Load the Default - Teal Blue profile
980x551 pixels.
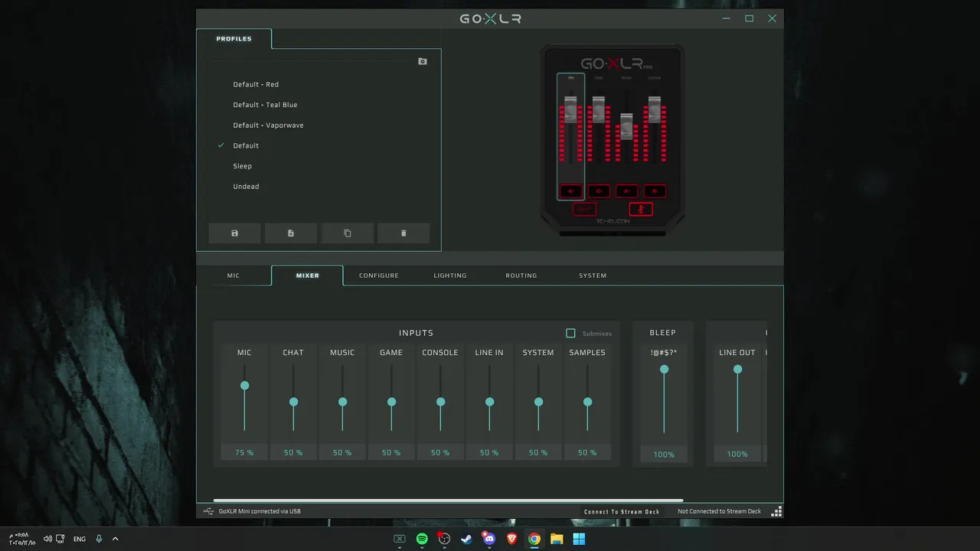[x=265, y=105]
